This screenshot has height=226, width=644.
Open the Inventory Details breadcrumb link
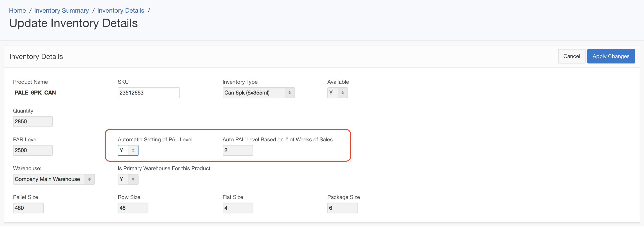pos(121,11)
